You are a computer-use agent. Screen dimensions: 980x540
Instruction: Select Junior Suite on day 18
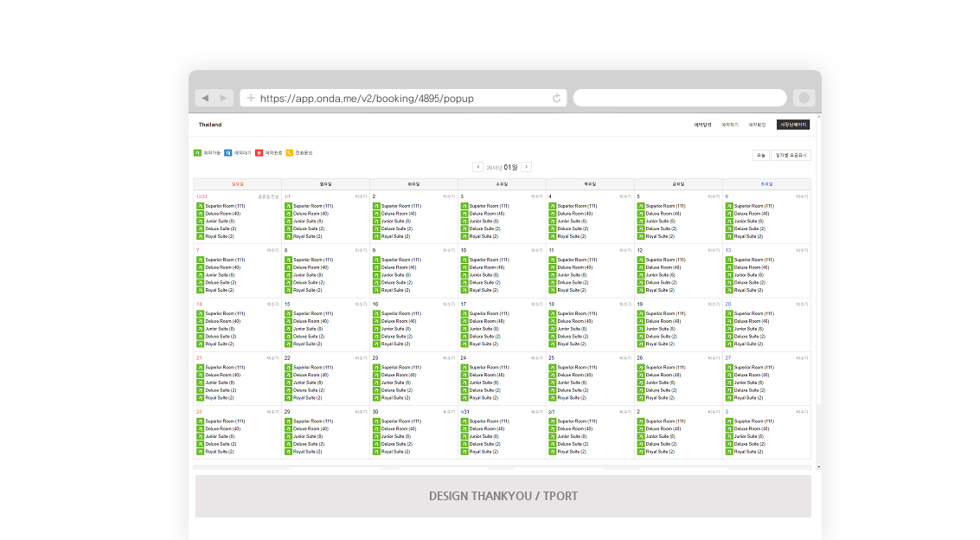click(x=573, y=329)
